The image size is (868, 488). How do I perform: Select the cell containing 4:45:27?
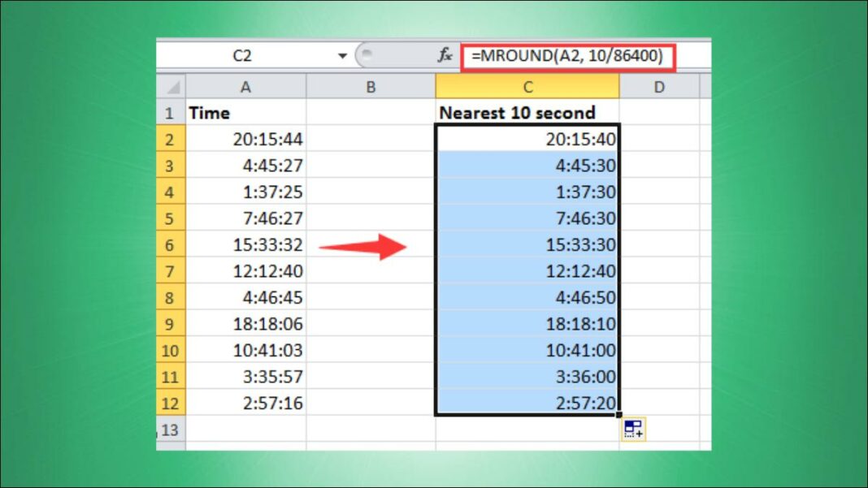(x=245, y=166)
